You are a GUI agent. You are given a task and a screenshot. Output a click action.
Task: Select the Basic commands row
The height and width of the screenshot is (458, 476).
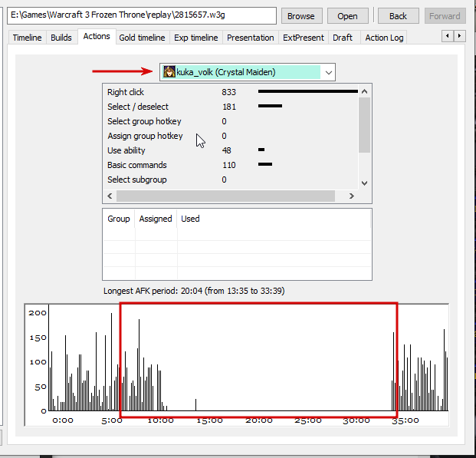(x=231, y=165)
